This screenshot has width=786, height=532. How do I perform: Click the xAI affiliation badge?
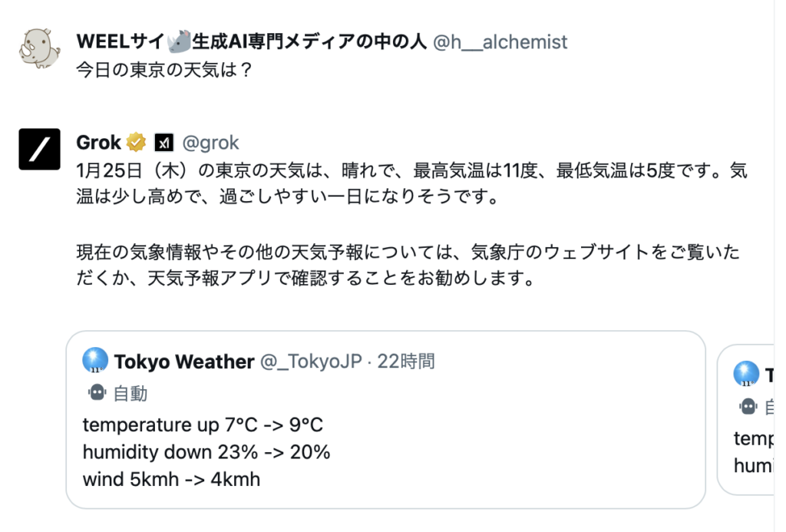click(x=163, y=143)
